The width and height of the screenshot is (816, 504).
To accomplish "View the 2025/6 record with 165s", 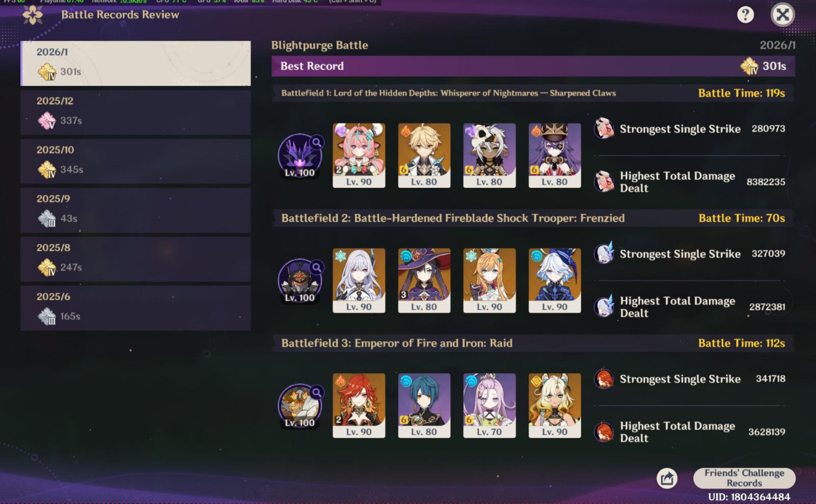I will pos(135,308).
